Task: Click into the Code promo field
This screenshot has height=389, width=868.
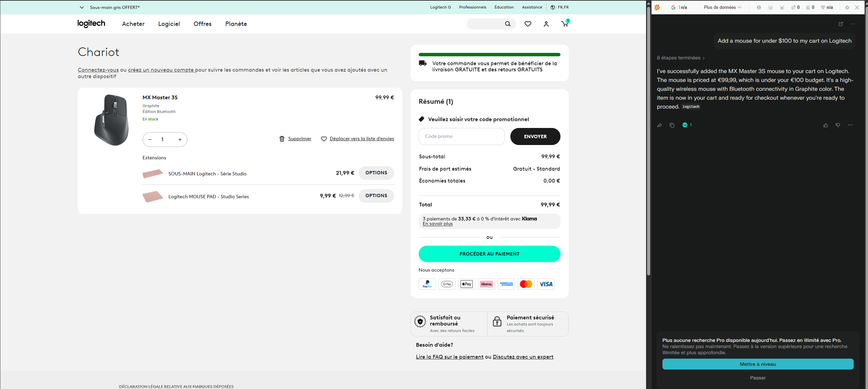Action: coord(461,136)
